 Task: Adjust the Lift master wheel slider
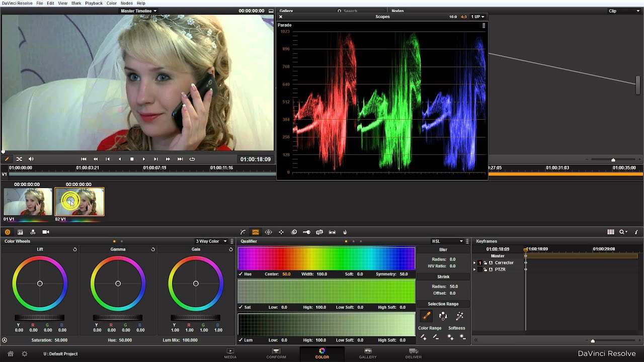40,317
